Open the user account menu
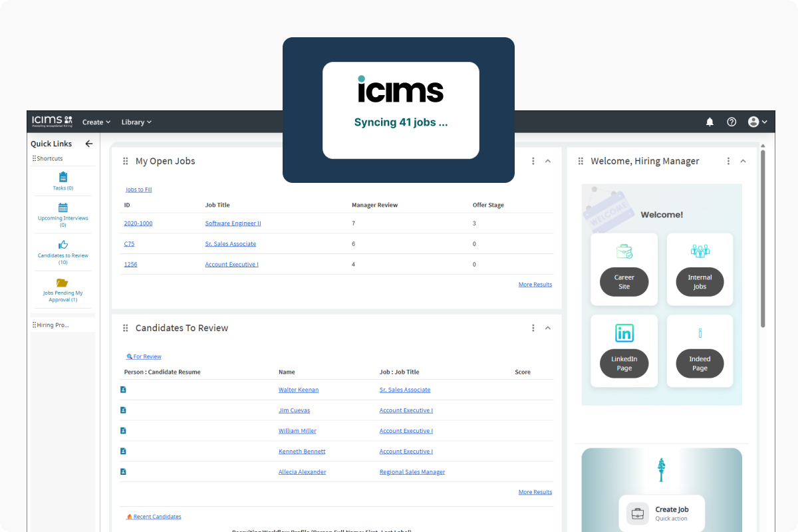 coord(757,122)
